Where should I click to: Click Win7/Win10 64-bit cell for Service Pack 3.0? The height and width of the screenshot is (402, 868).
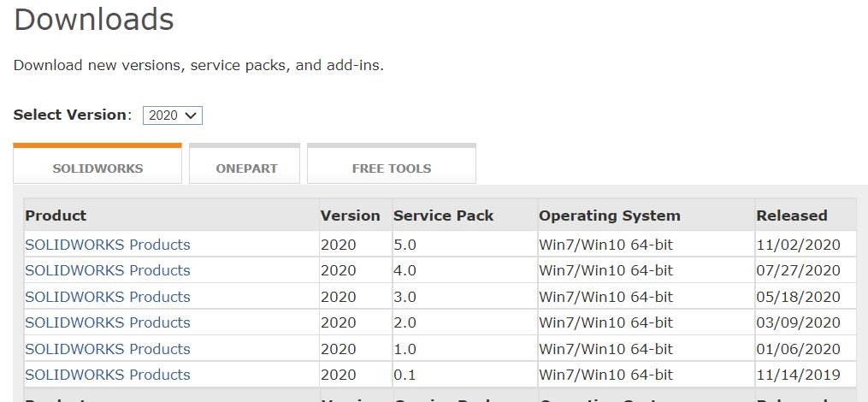click(605, 297)
